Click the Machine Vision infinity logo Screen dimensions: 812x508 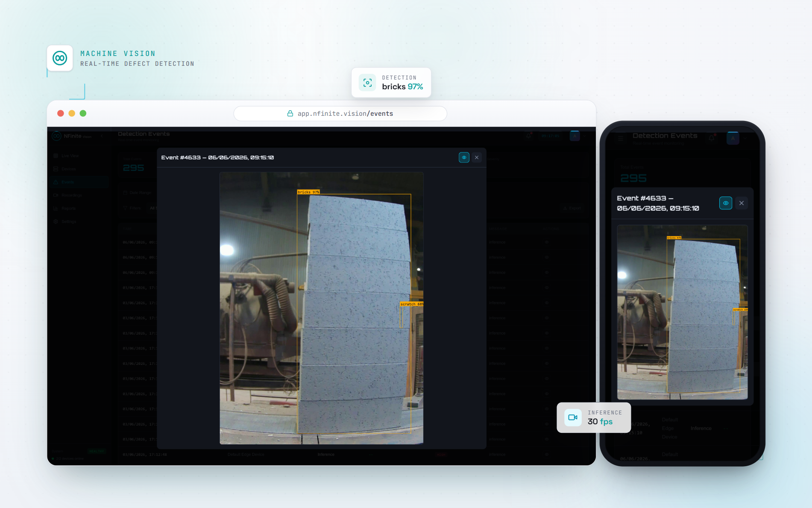[x=60, y=58]
